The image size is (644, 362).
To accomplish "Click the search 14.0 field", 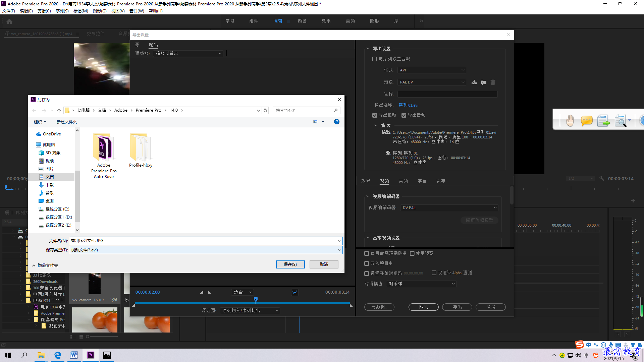I will (x=307, y=110).
